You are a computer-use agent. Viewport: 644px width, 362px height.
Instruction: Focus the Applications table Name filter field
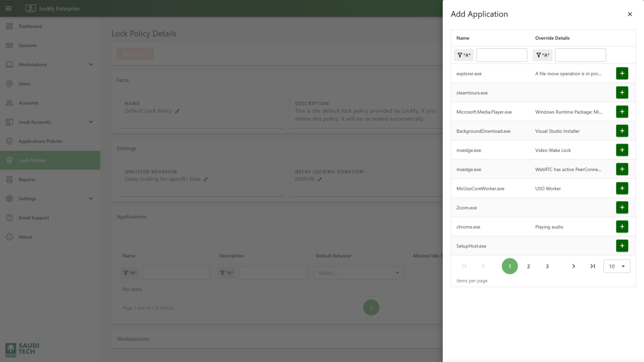point(176,273)
